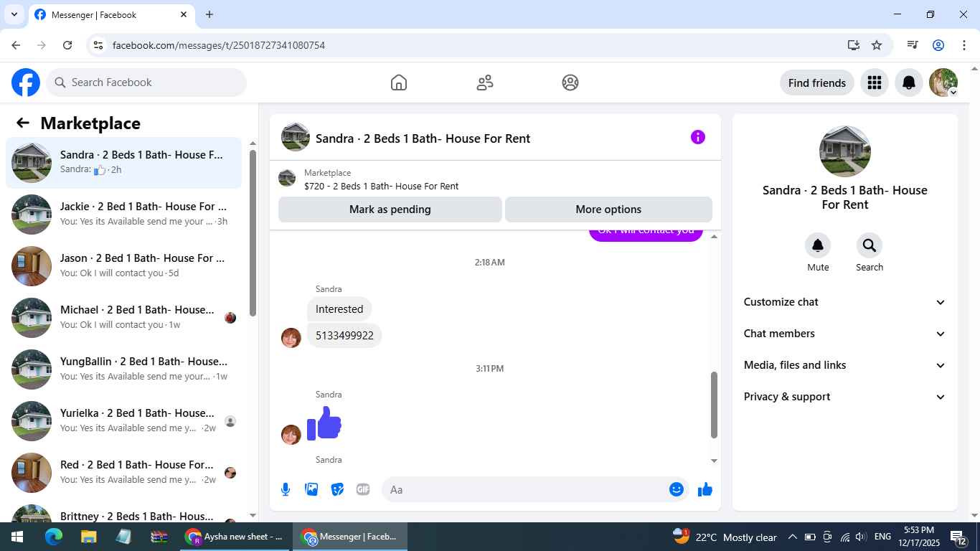Open the Facebook menu grid icon
The height and width of the screenshot is (551, 980).
pos(874,83)
